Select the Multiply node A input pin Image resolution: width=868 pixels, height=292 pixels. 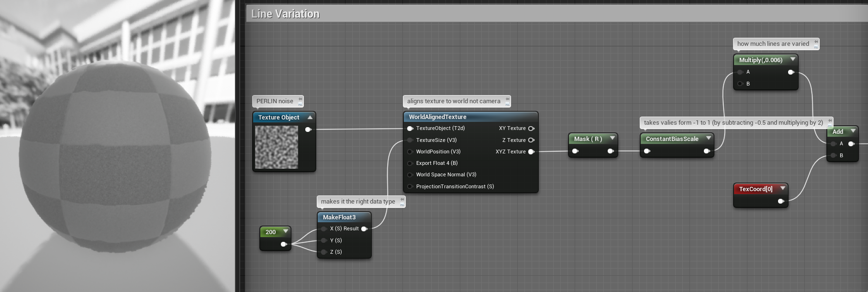740,72
